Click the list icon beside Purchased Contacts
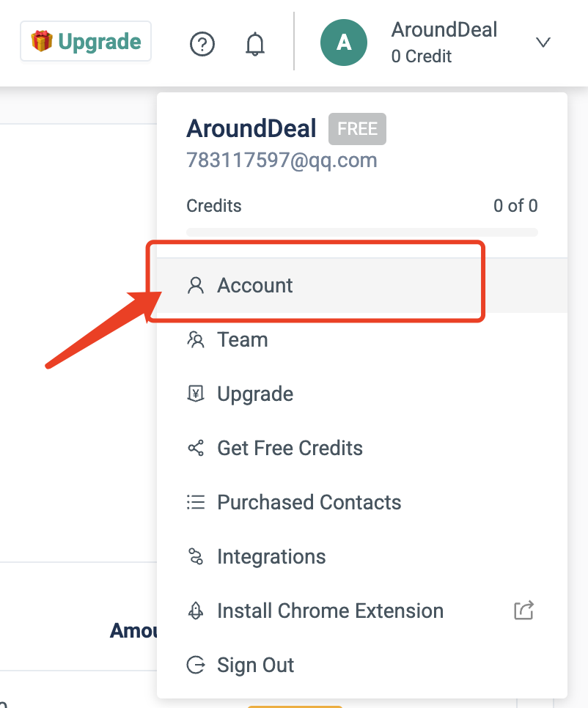 tap(196, 502)
